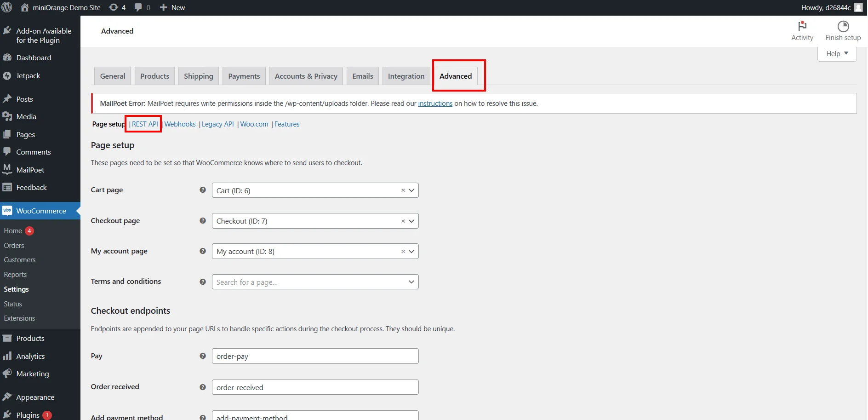Open MailPoet from the sidebar
Viewport: 868px width, 420px height.
pos(29,169)
